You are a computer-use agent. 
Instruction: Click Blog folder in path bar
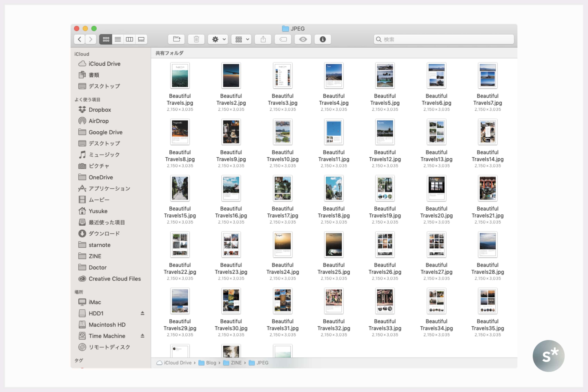(211, 362)
